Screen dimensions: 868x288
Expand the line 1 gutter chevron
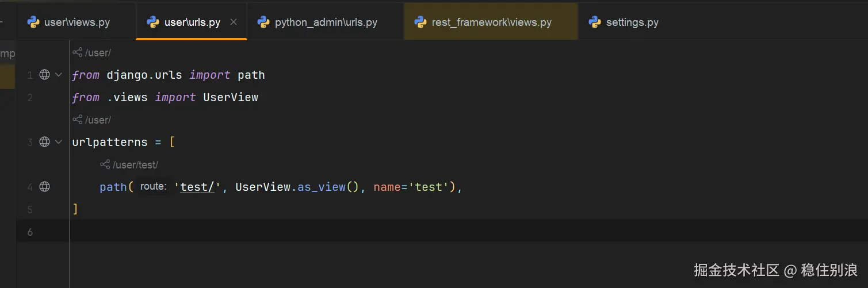click(59, 75)
